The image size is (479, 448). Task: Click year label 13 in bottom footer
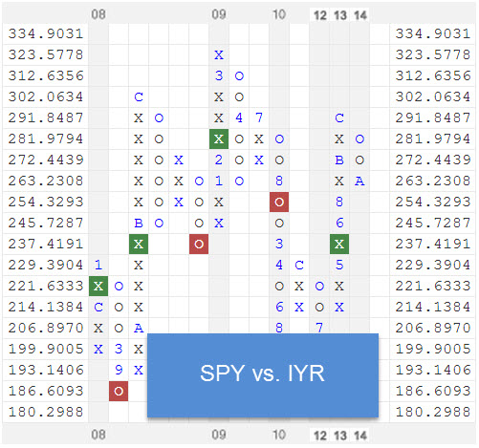coord(340,436)
